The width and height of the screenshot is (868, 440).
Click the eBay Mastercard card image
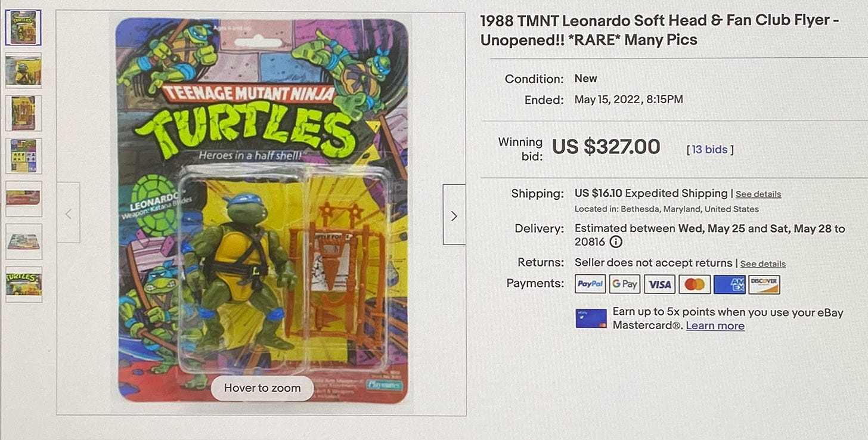coord(591,318)
